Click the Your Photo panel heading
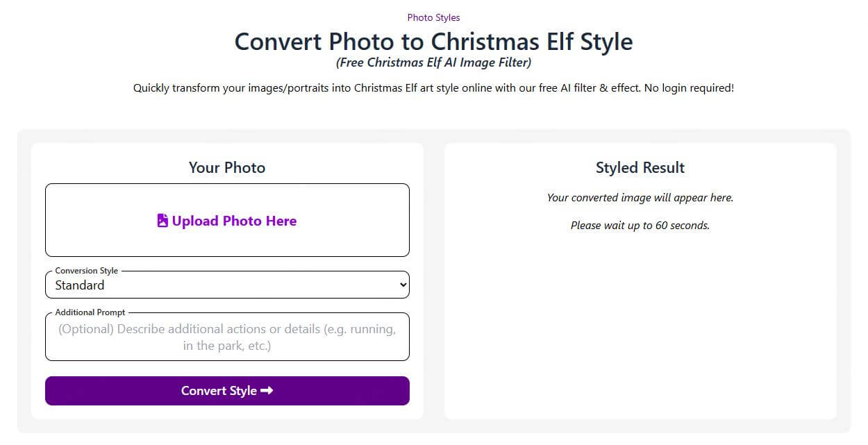This screenshot has width=868, height=445. [x=226, y=167]
